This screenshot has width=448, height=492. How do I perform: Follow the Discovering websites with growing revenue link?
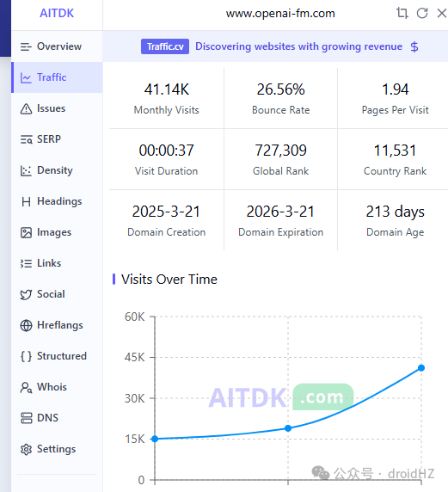(x=298, y=46)
